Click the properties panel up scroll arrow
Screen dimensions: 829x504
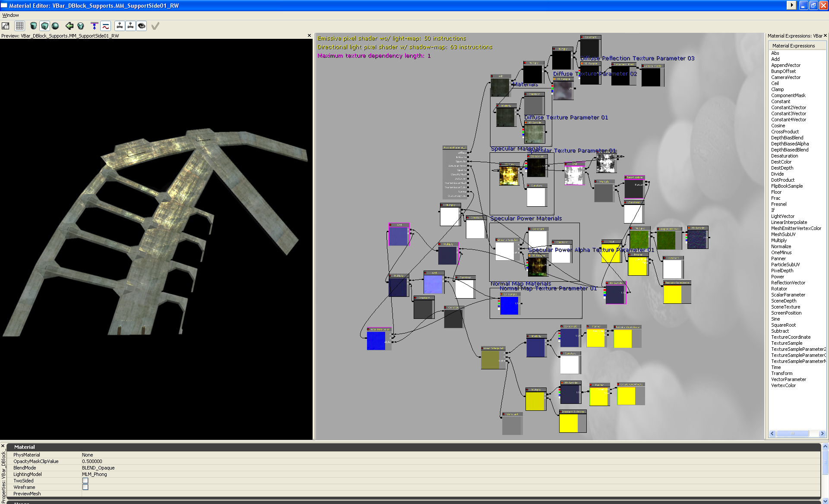pos(825,447)
